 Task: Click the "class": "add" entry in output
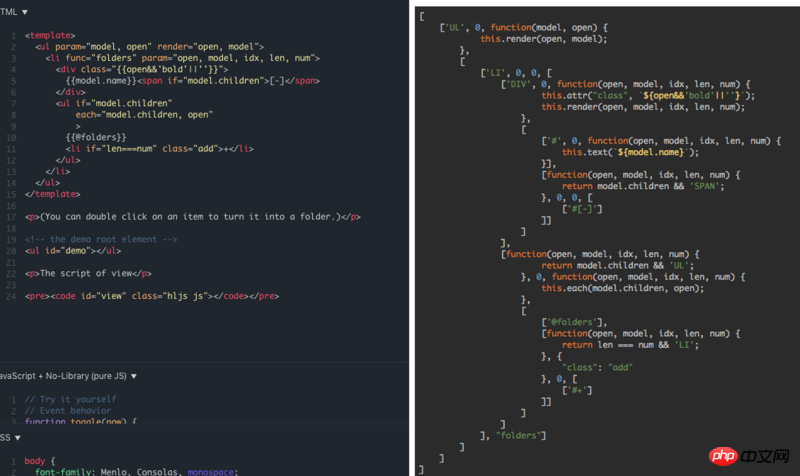[597, 367]
